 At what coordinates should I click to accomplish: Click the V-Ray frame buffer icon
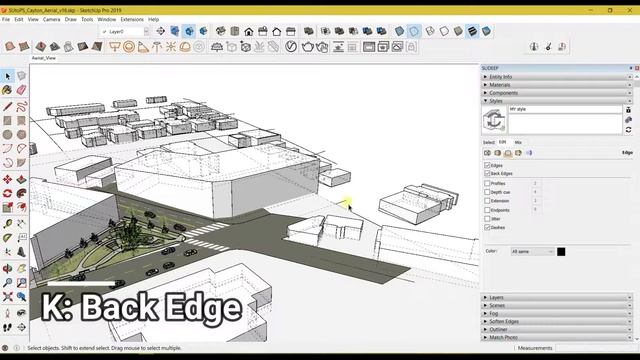click(x=369, y=47)
